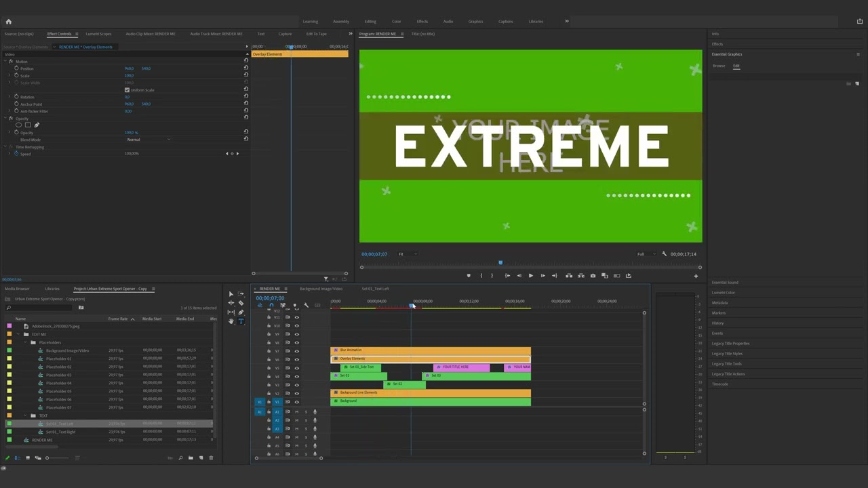The image size is (868, 488).
Task: Click the Export Frame camera icon
Action: point(593,276)
